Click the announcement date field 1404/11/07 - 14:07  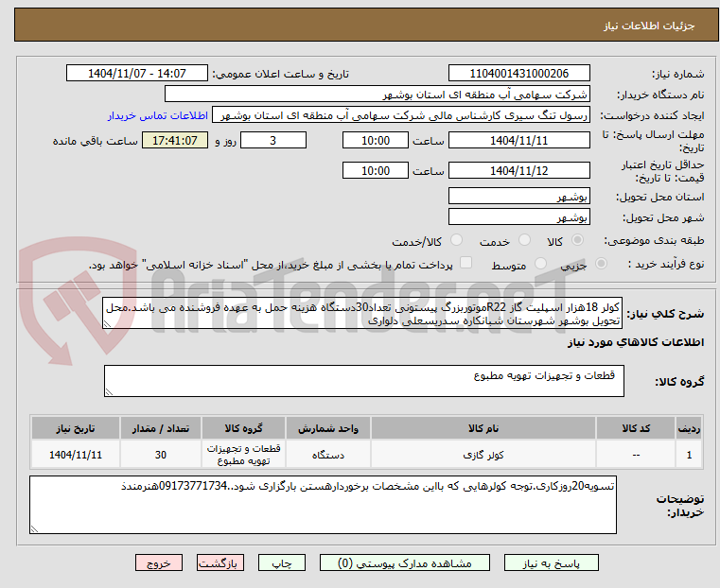click(x=137, y=74)
